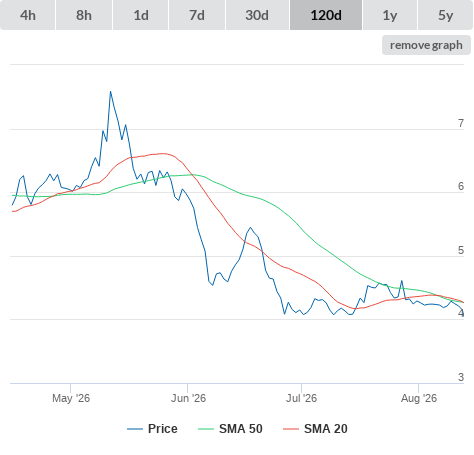This screenshot has height=455, width=474.
Task: Click the price peak above 7 in May
Action: [x=110, y=92]
